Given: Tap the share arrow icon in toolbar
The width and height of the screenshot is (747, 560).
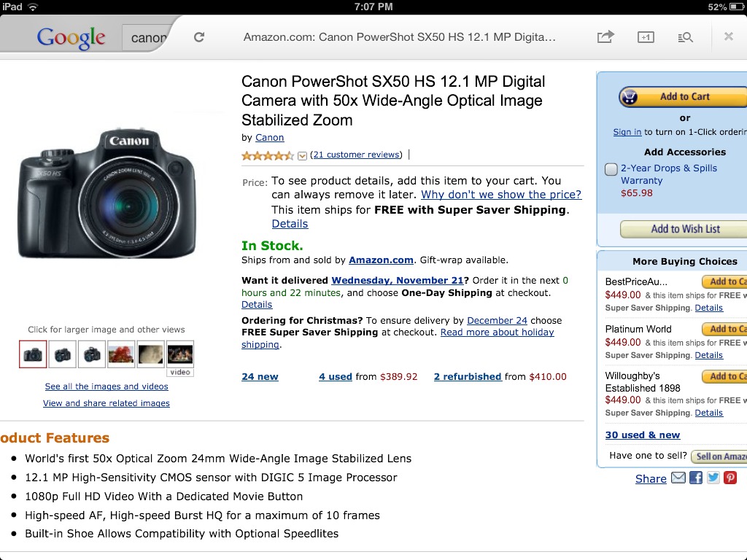Looking at the screenshot, I should pos(605,36).
